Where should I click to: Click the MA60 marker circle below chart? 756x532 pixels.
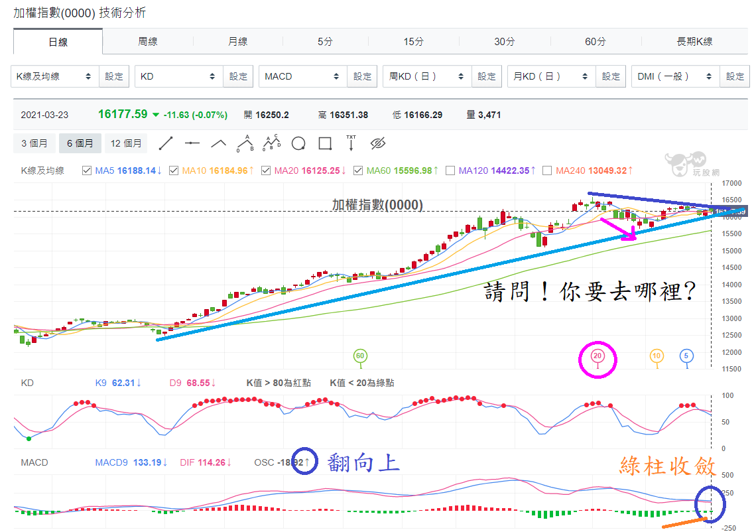360,356
